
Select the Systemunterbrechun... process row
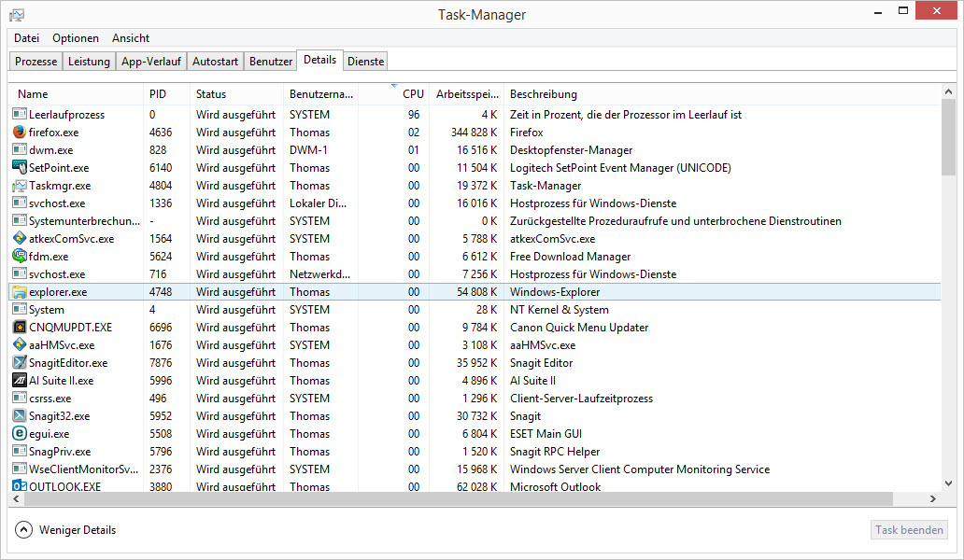(475, 220)
